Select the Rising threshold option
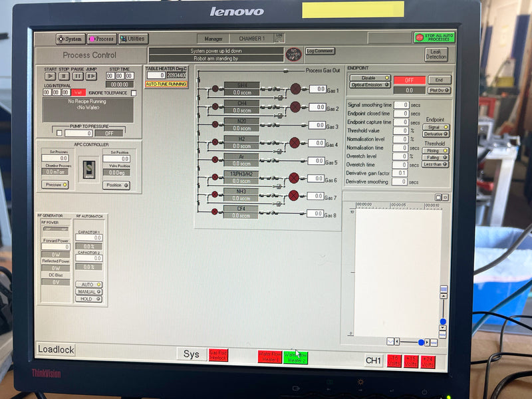Image resolution: width=532 pixels, height=399 pixels. click(x=436, y=151)
